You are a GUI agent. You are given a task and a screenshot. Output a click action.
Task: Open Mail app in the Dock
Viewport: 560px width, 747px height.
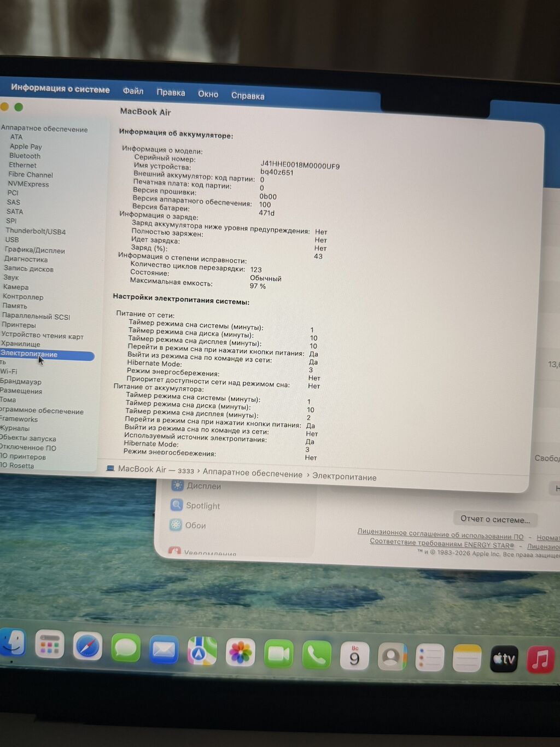[x=164, y=650]
